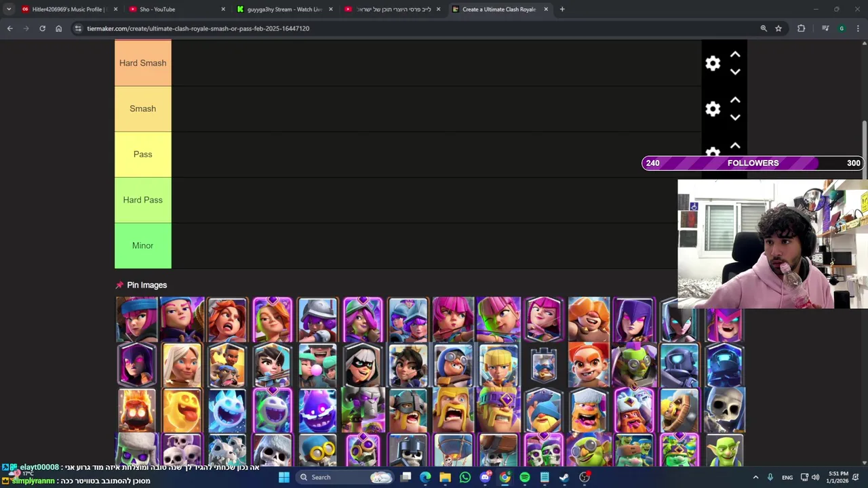
Task: Open Steam from taskbar
Action: click(564, 477)
